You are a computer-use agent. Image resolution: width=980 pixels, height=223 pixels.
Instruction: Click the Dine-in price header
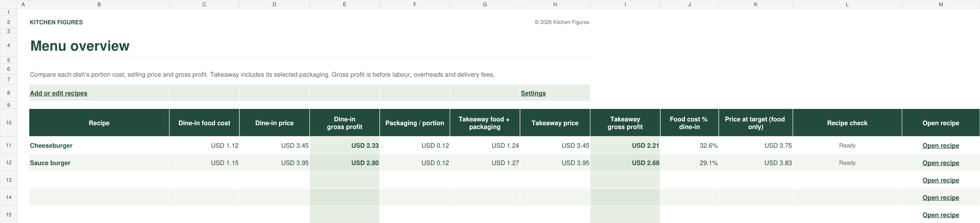274,123
